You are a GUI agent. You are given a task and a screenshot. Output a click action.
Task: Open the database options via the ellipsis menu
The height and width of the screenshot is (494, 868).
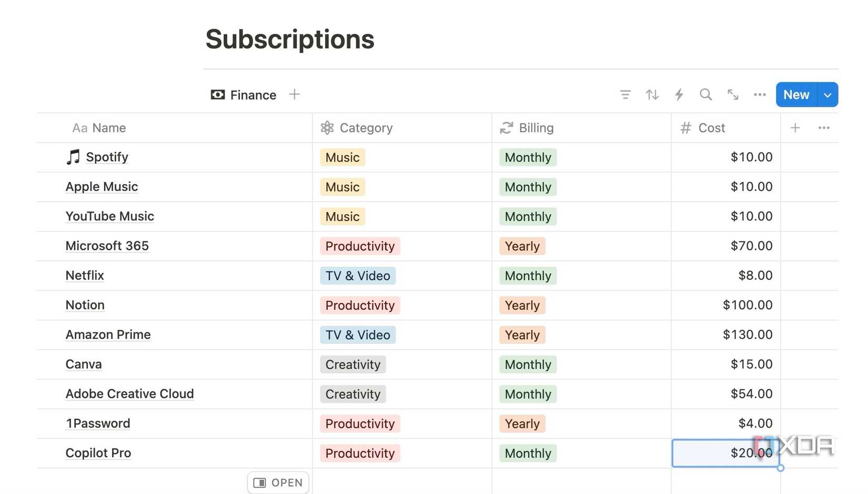760,95
